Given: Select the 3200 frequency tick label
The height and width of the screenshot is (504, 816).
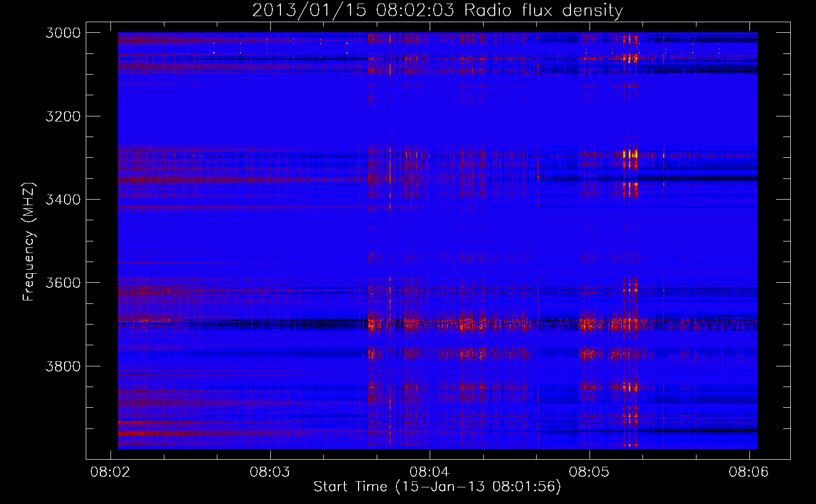Looking at the screenshot, I should 63,116.
